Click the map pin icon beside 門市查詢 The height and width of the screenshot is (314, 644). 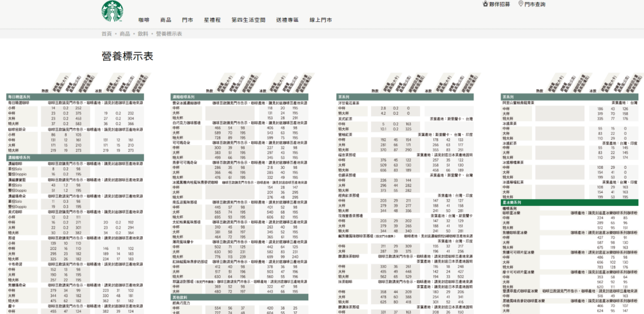(x=521, y=4)
